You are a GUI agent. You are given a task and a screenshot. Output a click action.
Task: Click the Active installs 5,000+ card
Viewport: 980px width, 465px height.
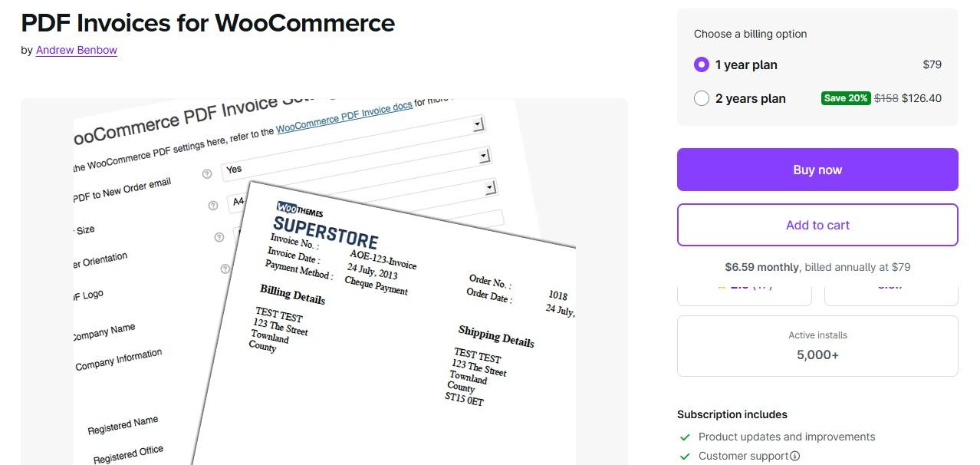(x=817, y=346)
